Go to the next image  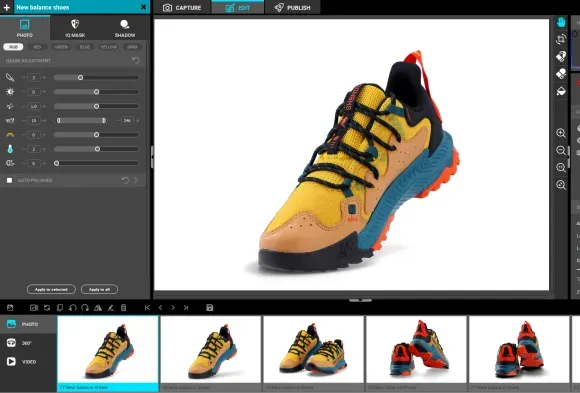[173, 308]
